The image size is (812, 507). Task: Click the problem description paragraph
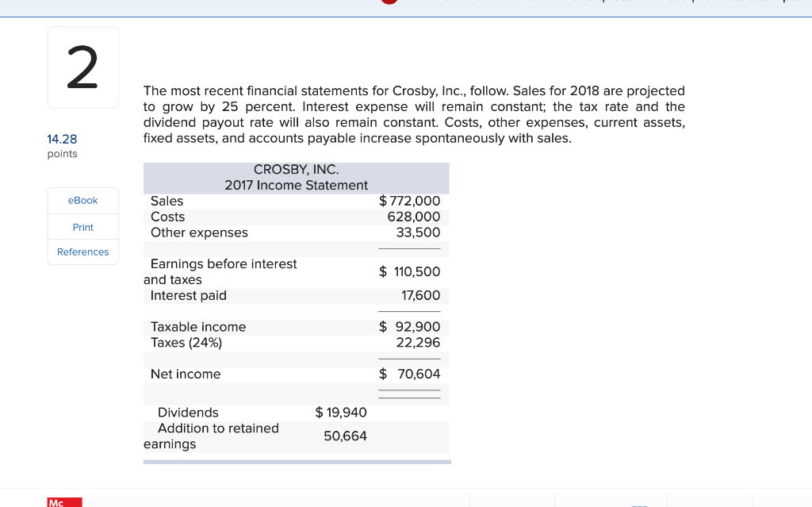point(414,114)
